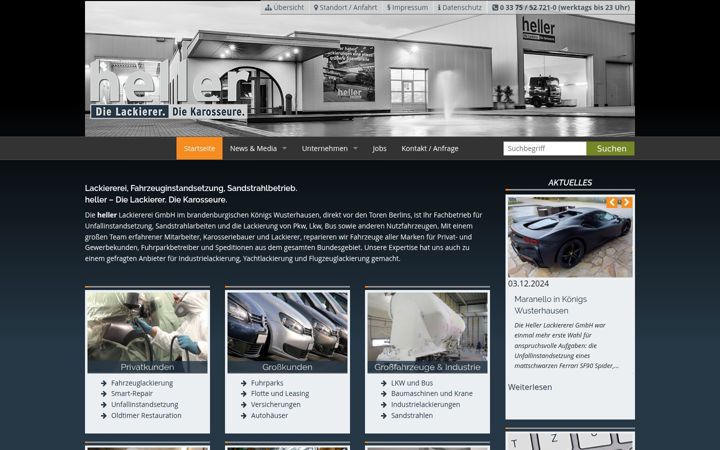Click the Großfahrzeuge & Industrie card title
720x450 pixels.
428,367
